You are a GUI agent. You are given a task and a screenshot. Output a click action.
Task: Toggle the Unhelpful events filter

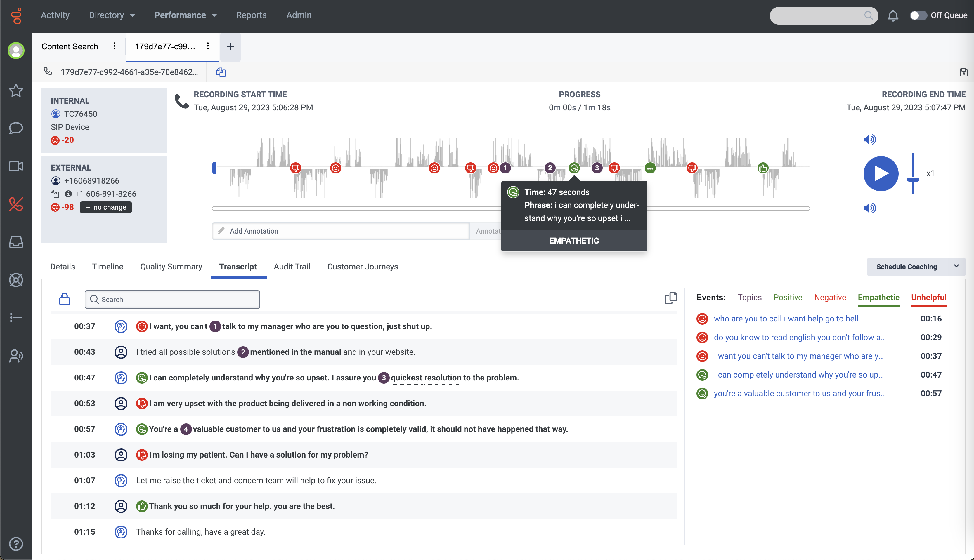point(929,297)
